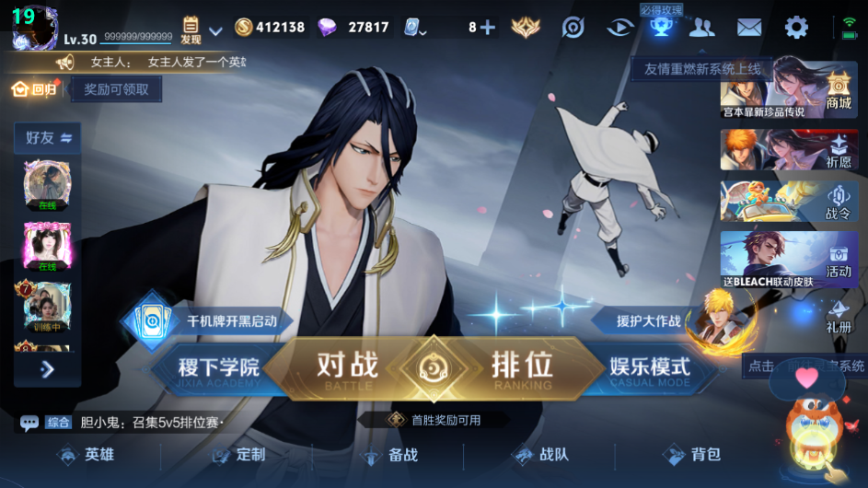Open the mail envelope icon

click(x=749, y=27)
